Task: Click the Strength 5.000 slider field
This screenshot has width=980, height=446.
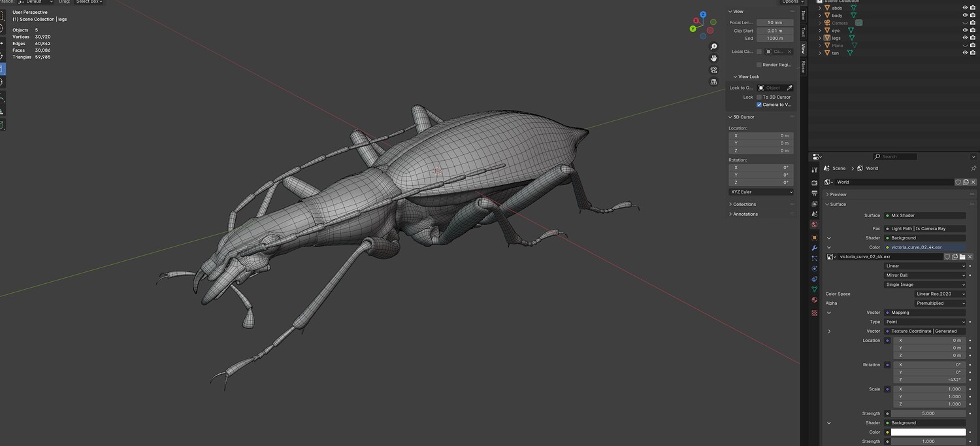Action: [928, 413]
